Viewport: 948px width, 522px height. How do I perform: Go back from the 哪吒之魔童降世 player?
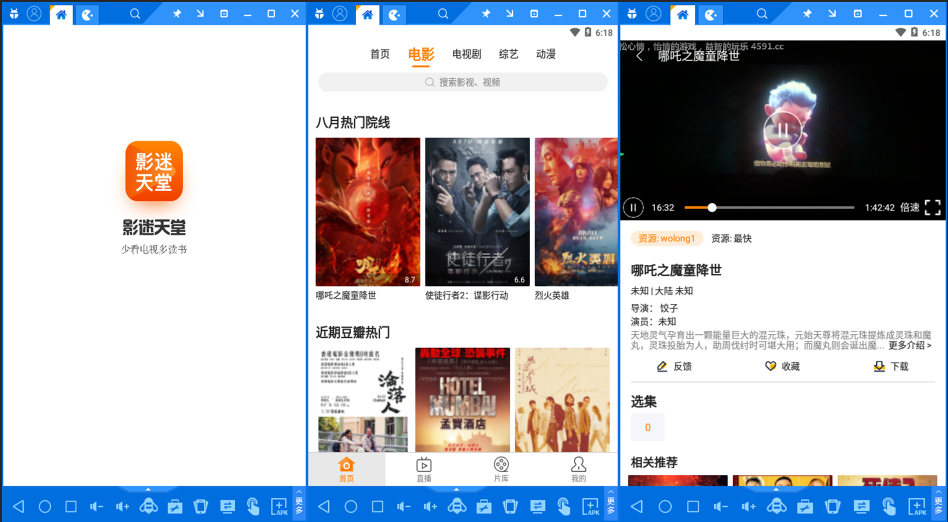639,56
